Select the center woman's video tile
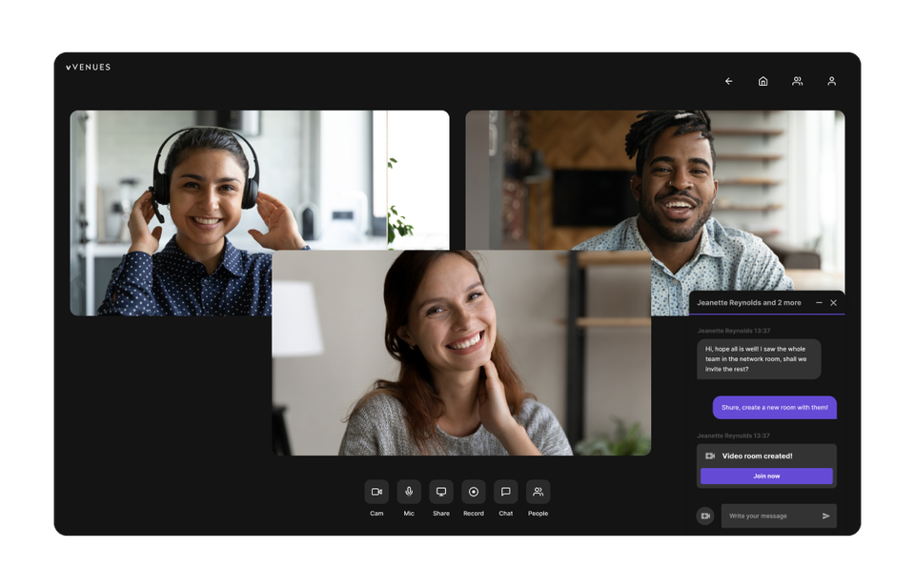The width and height of the screenshot is (915, 588). click(461, 353)
